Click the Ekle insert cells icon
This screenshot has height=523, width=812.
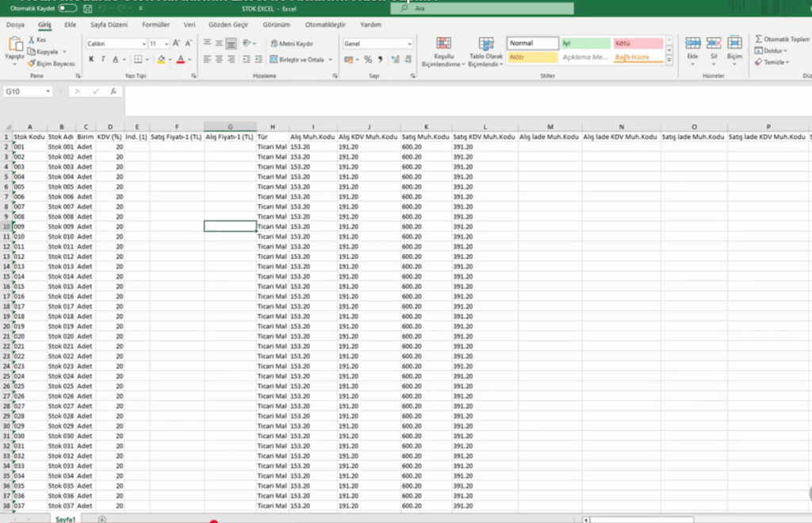click(x=692, y=43)
